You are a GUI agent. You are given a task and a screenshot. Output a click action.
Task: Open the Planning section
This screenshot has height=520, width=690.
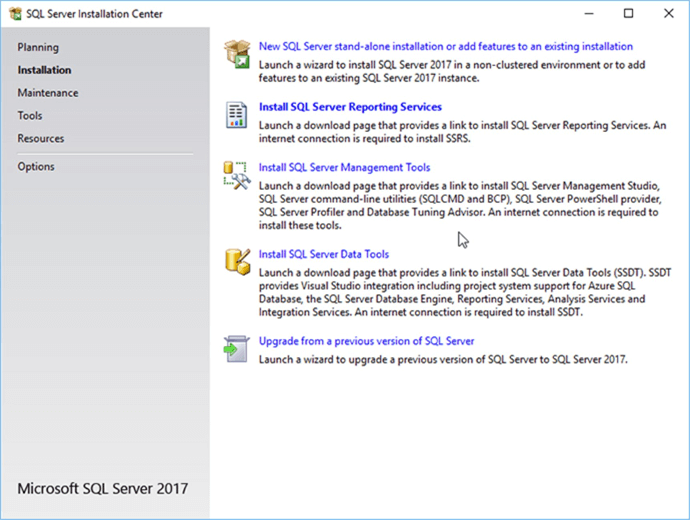pyautogui.click(x=38, y=47)
